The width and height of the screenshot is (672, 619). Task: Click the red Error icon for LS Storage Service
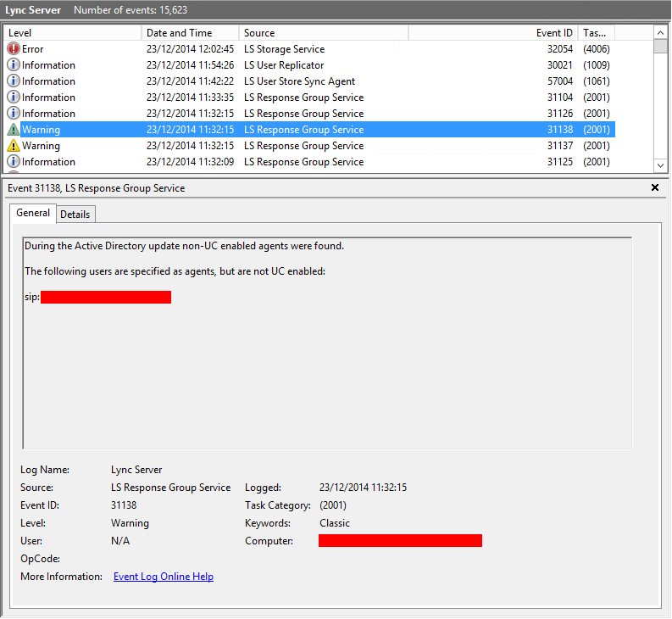click(14, 49)
